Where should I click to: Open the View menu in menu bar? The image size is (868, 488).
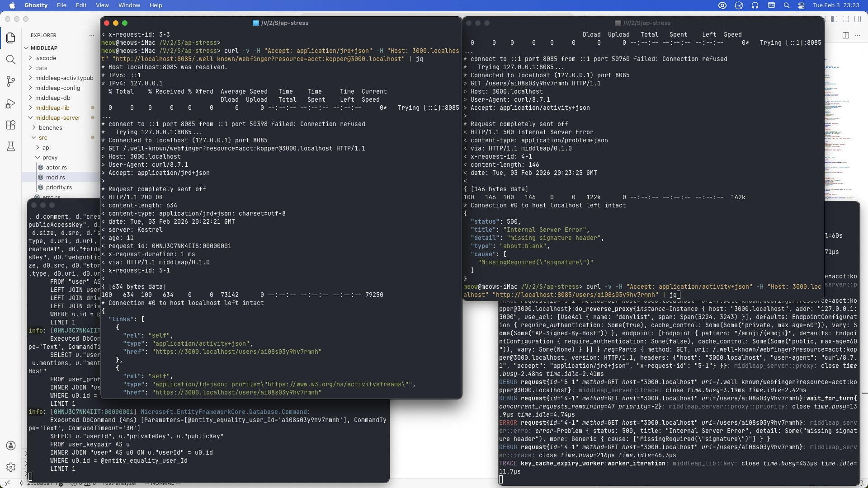[x=102, y=5]
